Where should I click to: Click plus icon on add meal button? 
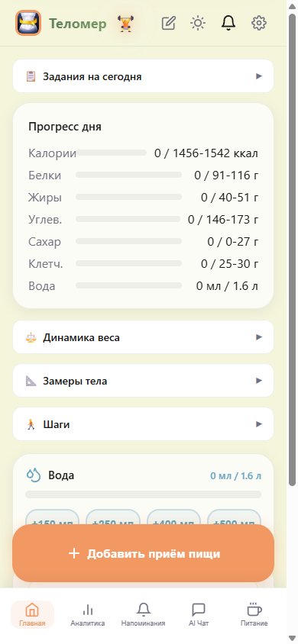pos(73,554)
